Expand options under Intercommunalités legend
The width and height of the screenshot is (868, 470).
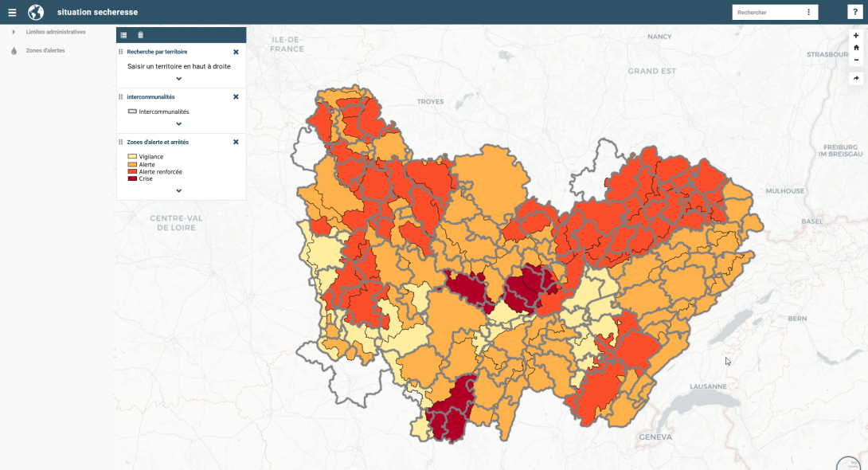(x=178, y=123)
